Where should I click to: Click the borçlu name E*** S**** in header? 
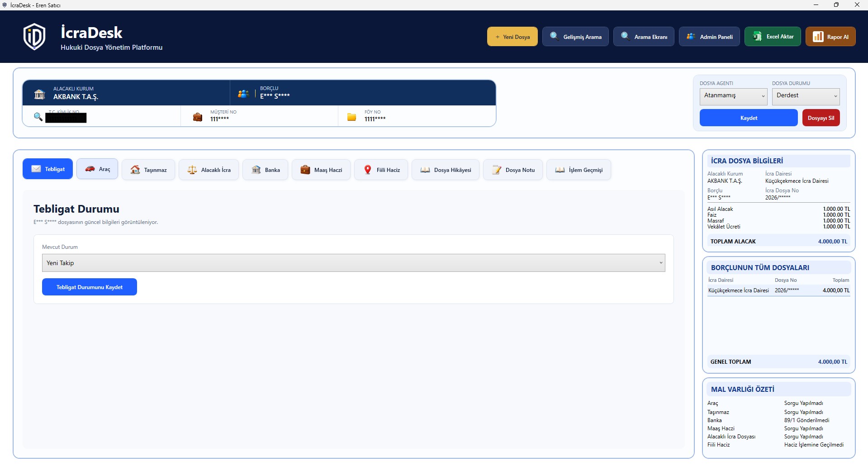pos(275,95)
